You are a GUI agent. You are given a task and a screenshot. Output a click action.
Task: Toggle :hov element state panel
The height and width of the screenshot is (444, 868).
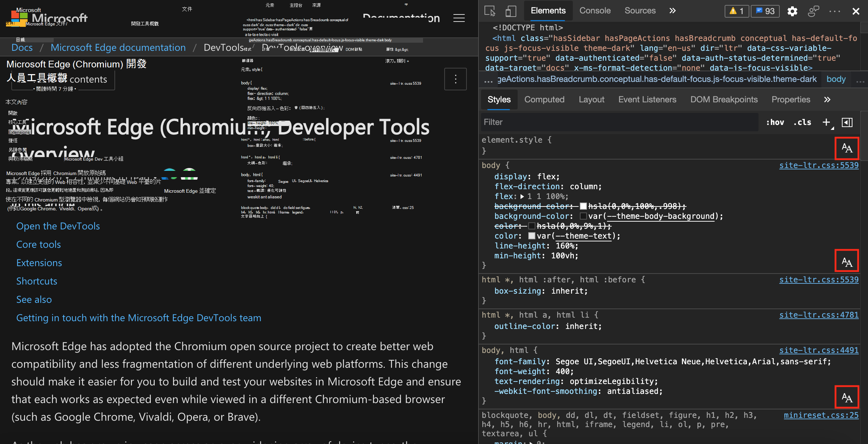click(775, 122)
